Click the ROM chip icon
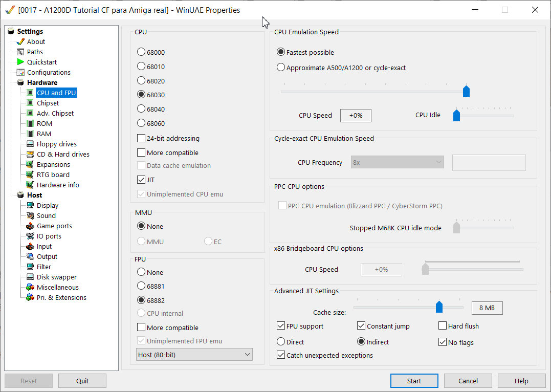The image size is (551, 392). pos(30,123)
